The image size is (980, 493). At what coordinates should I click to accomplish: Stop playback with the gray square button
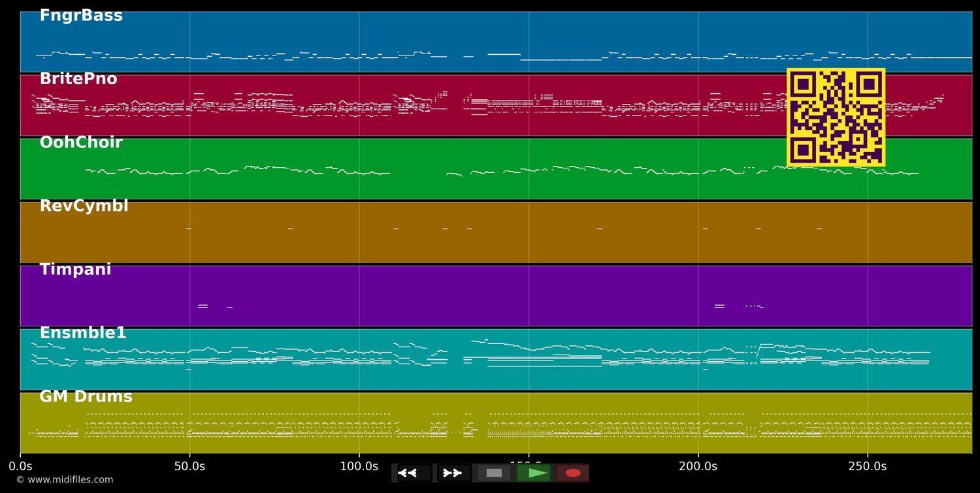pyautogui.click(x=494, y=473)
